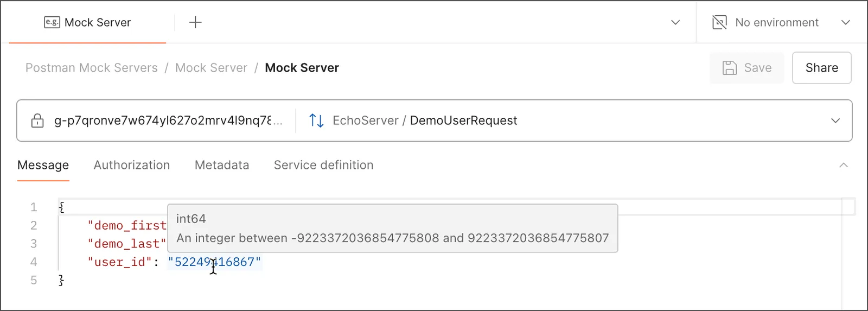
Task: Click the e.g. mock server tab icon
Action: coord(52,22)
